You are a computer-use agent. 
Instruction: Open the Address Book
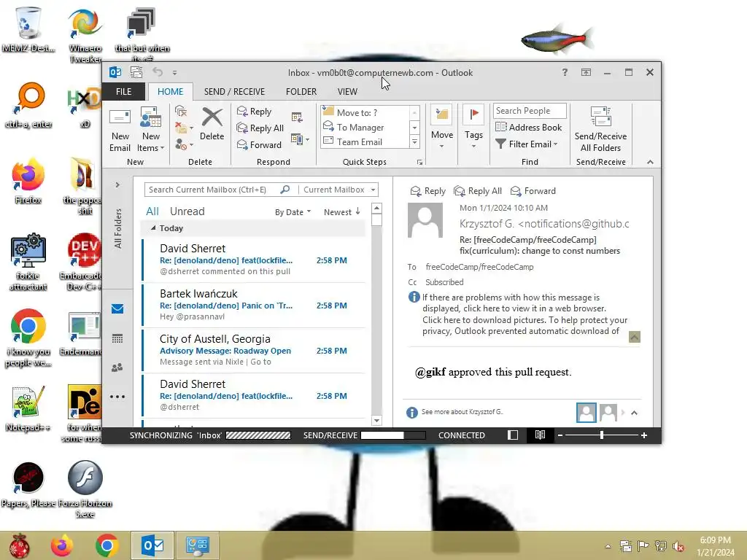pyautogui.click(x=528, y=127)
